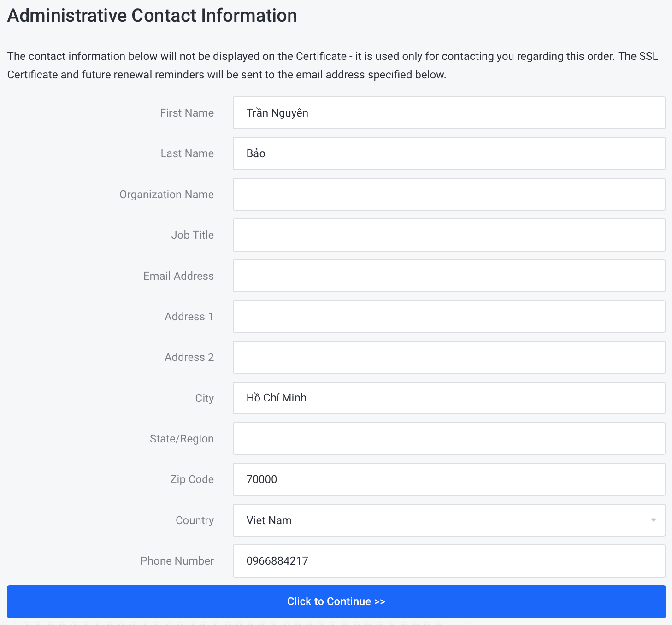Image resolution: width=672 pixels, height=625 pixels.
Task: Click the State/Region label
Action: [x=182, y=439]
